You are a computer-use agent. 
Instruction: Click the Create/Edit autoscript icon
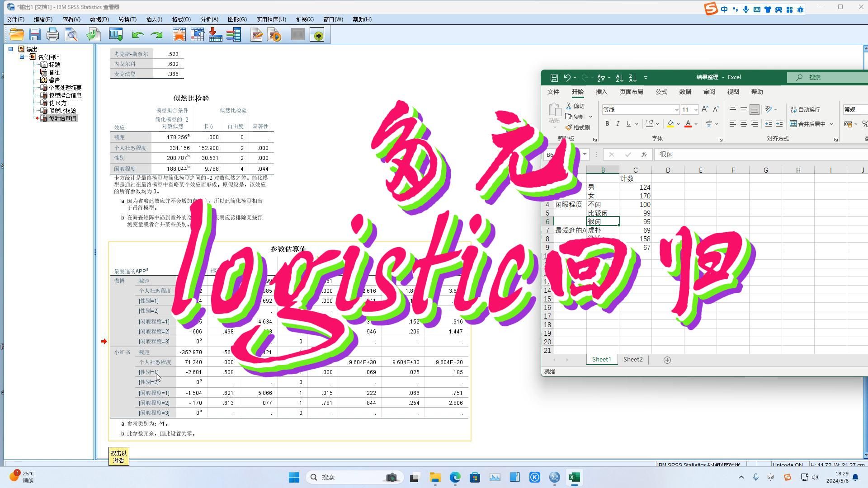[x=256, y=35]
